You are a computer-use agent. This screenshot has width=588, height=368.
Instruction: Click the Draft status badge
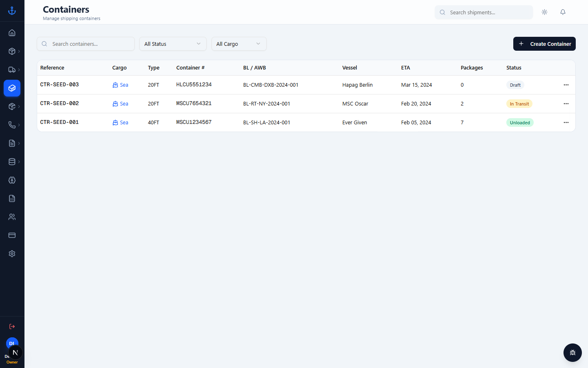pos(515,85)
